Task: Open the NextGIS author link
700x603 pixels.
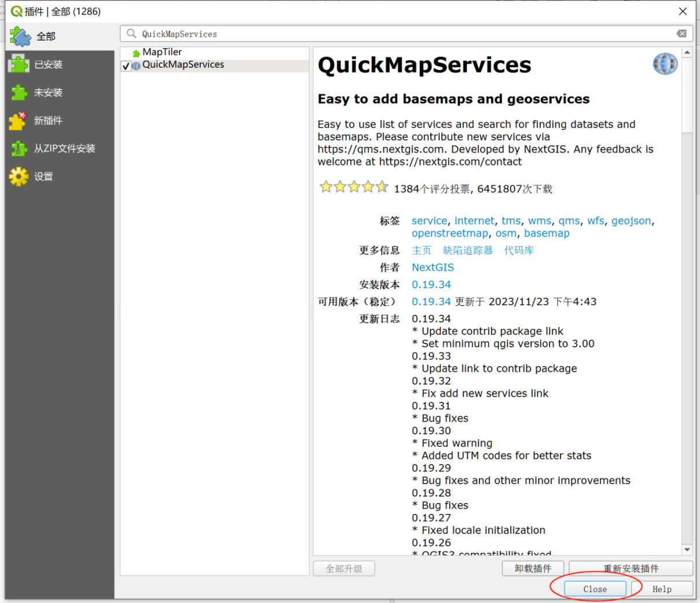Action: pos(433,267)
